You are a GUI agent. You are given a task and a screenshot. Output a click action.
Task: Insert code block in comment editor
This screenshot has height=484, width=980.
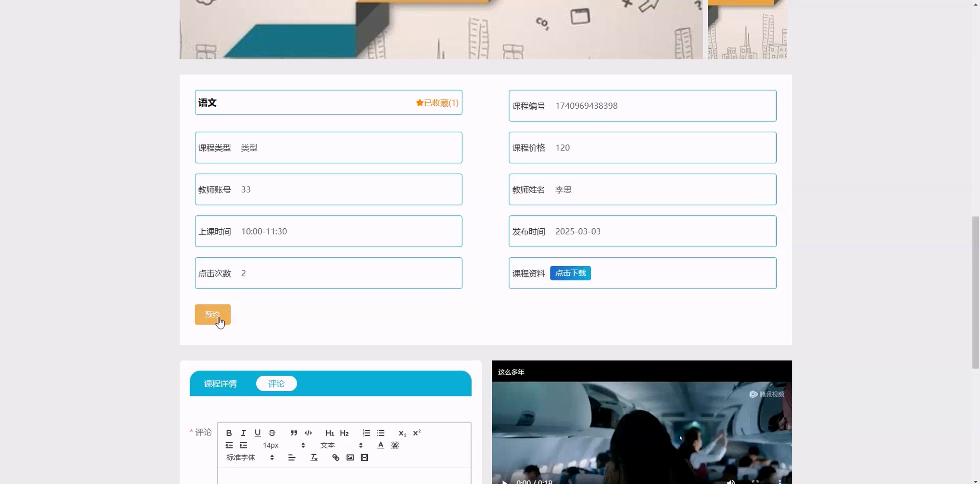(308, 433)
